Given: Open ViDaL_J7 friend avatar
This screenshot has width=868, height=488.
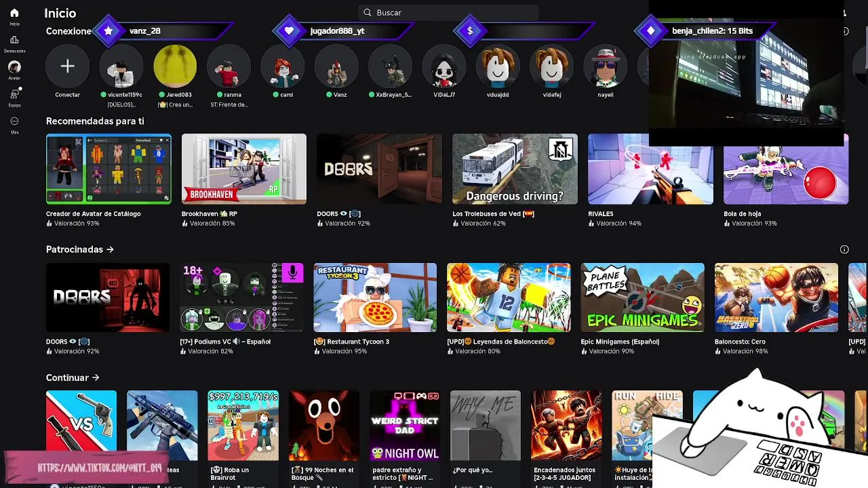Looking at the screenshot, I should coord(444,66).
